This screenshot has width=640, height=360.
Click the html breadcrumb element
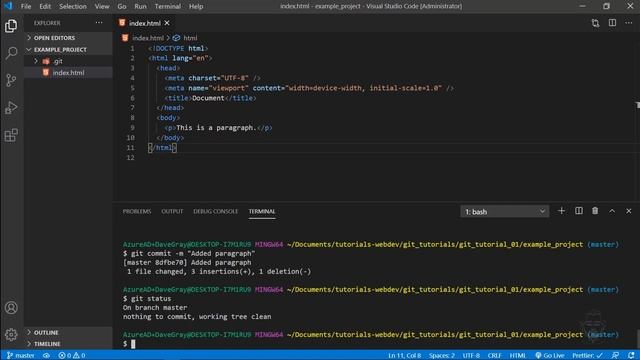click(190, 38)
